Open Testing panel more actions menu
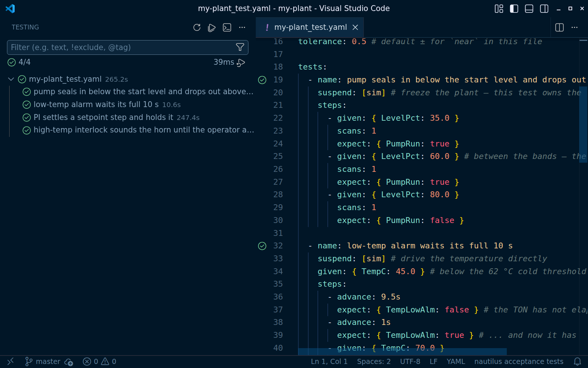588x368 pixels. pos(242,28)
